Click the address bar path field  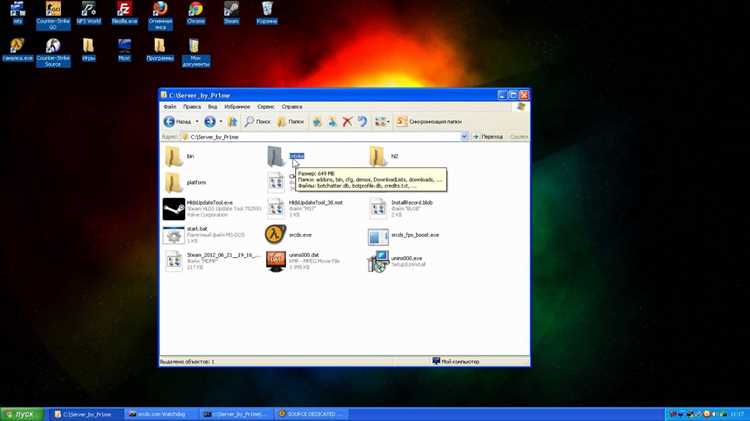coord(320,137)
